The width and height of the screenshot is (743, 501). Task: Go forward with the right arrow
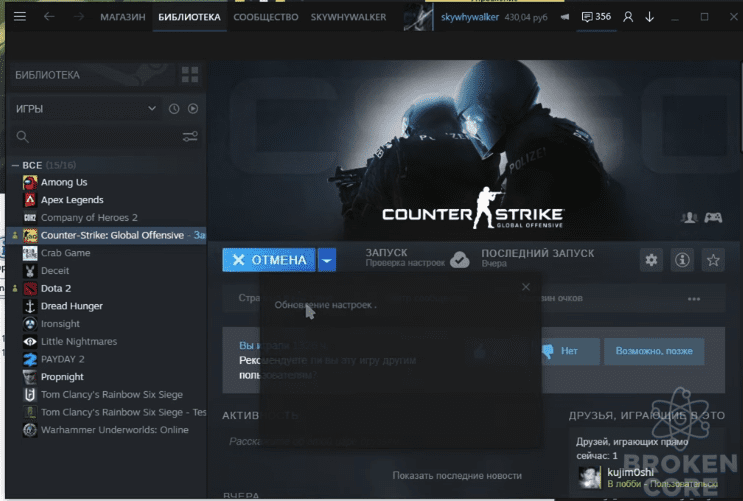point(79,17)
